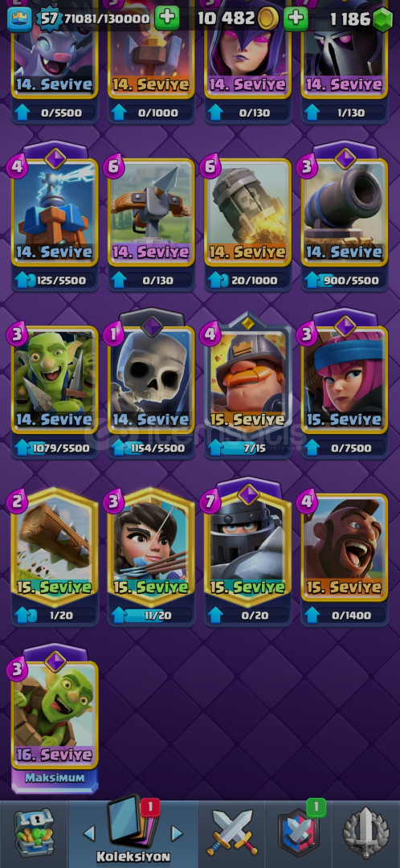This screenshot has height=868, width=400.
Task: Tap the Maksimum label under Goblin card
Action: 55,778
